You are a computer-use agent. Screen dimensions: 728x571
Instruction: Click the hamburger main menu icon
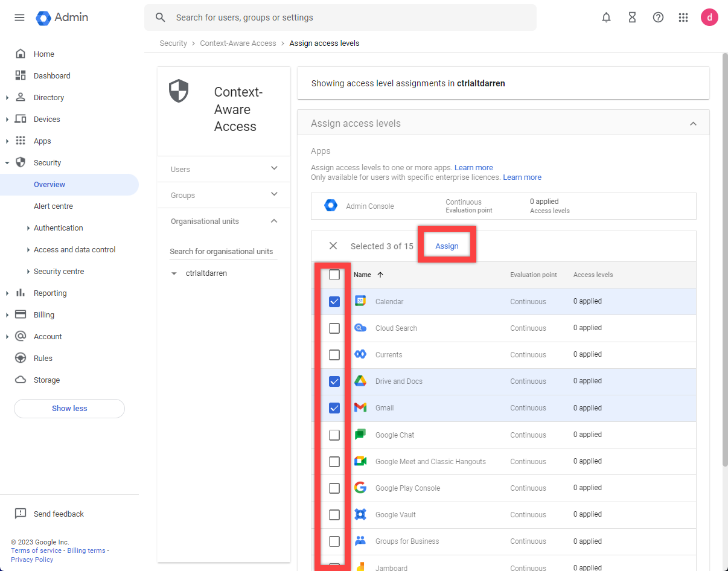point(19,18)
